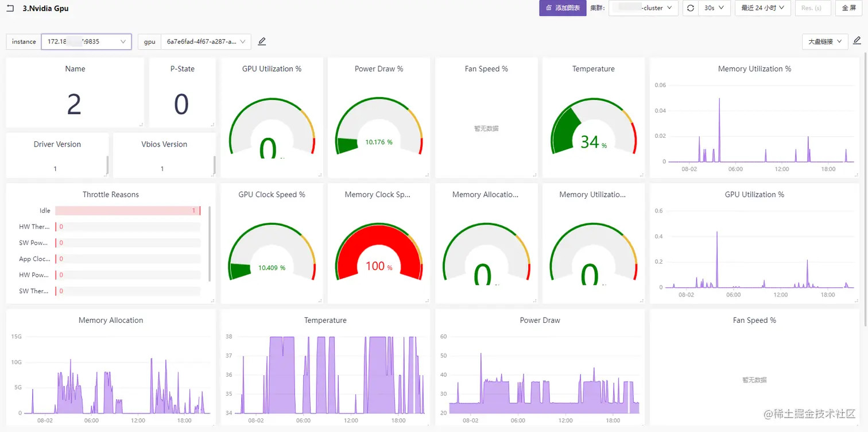Open the 30s refresh interval dropdown
The image size is (868, 432).
(x=715, y=8)
